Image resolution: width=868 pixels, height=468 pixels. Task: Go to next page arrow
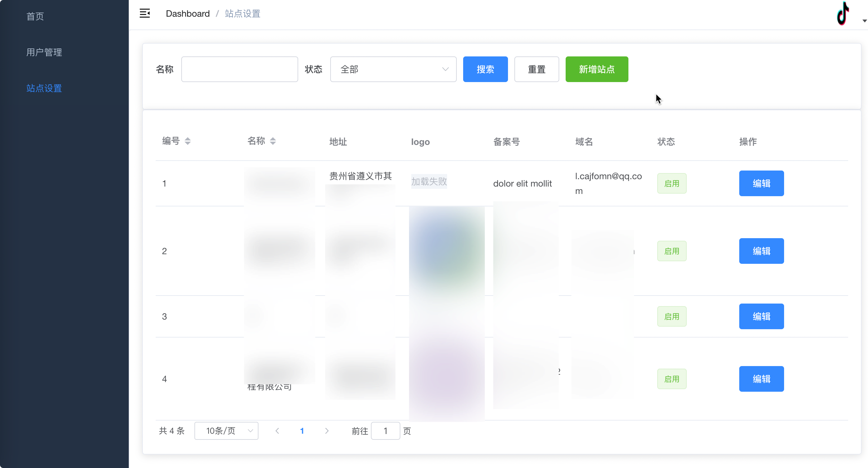[x=326, y=430]
